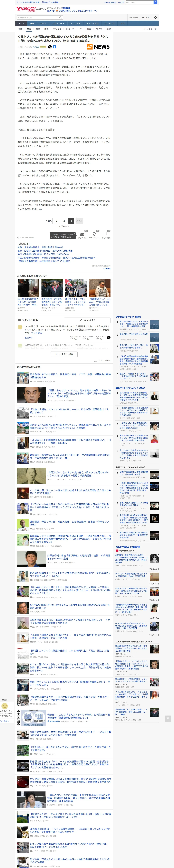Select 地域 category tab
Viewport: 174px width, 868px height.
pyautogui.click(x=108, y=29)
